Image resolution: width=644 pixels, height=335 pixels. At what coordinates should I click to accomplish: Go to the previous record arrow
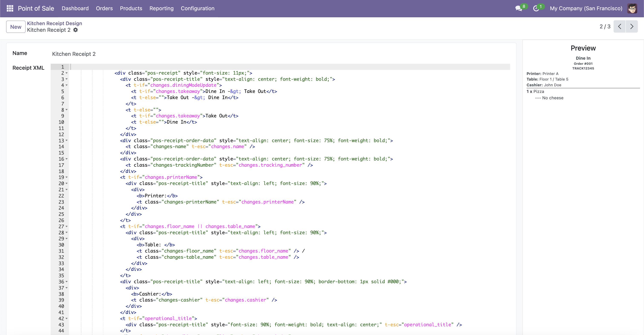click(620, 26)
